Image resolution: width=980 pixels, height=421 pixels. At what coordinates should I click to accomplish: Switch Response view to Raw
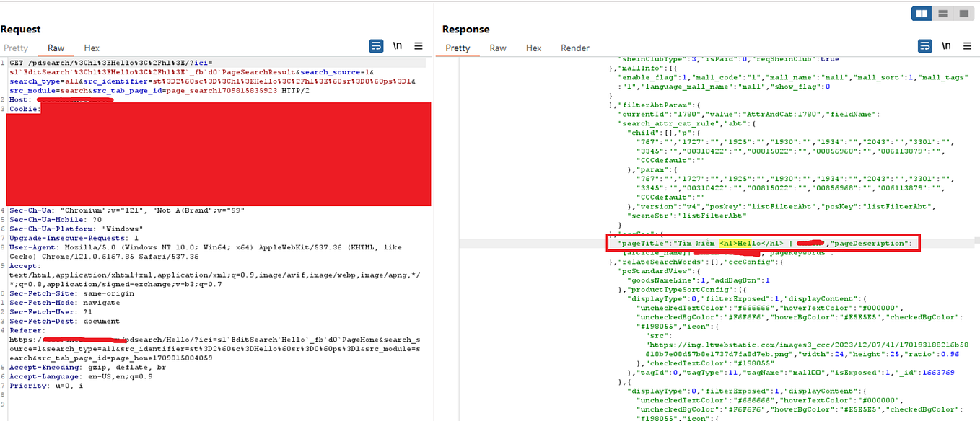497,48
